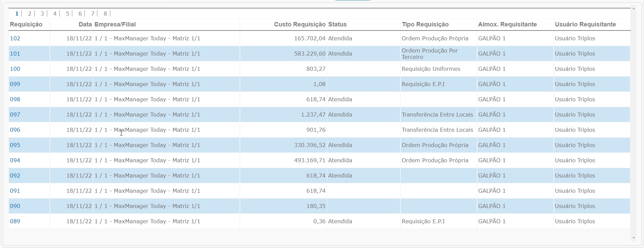Click 'GALPÃO 1' in row 100
This screenshot has height=248, width=644.
tap(492, 69)
